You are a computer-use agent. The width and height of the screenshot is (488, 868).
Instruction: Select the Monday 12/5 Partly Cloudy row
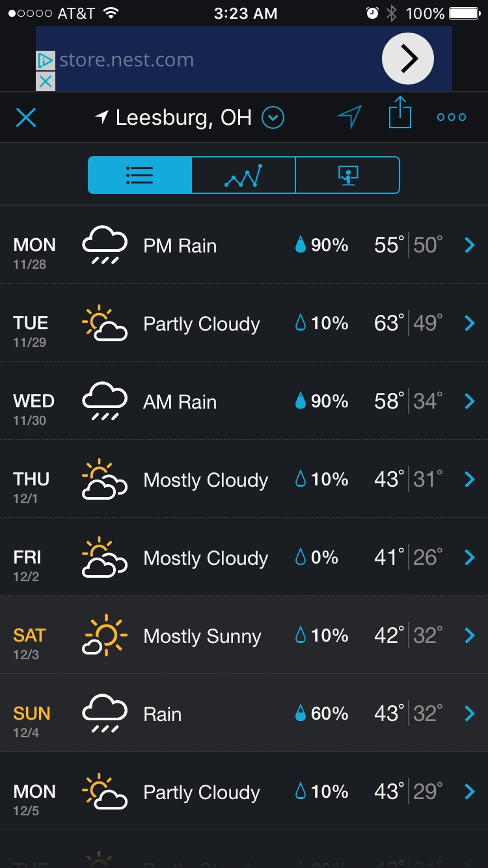[x=244, y=792]
